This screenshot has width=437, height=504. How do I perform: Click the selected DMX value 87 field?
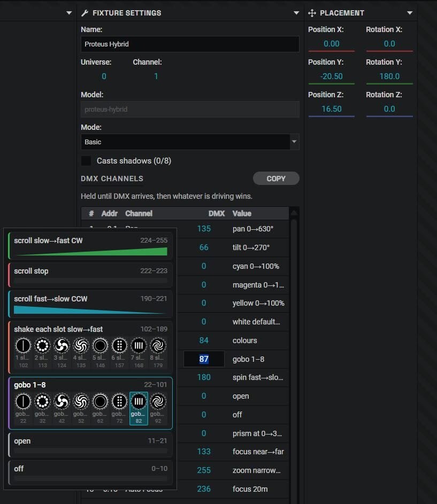204,359
